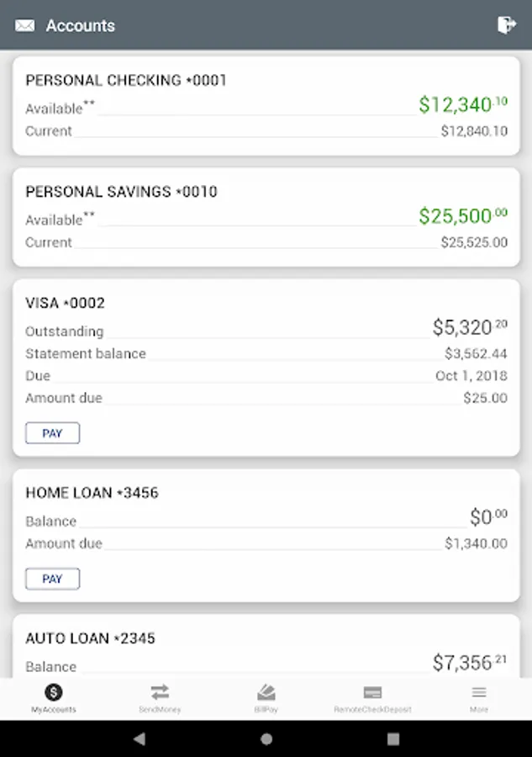
Task: Open the RemoteCheckDeposit icon
Action: [372, 692]
